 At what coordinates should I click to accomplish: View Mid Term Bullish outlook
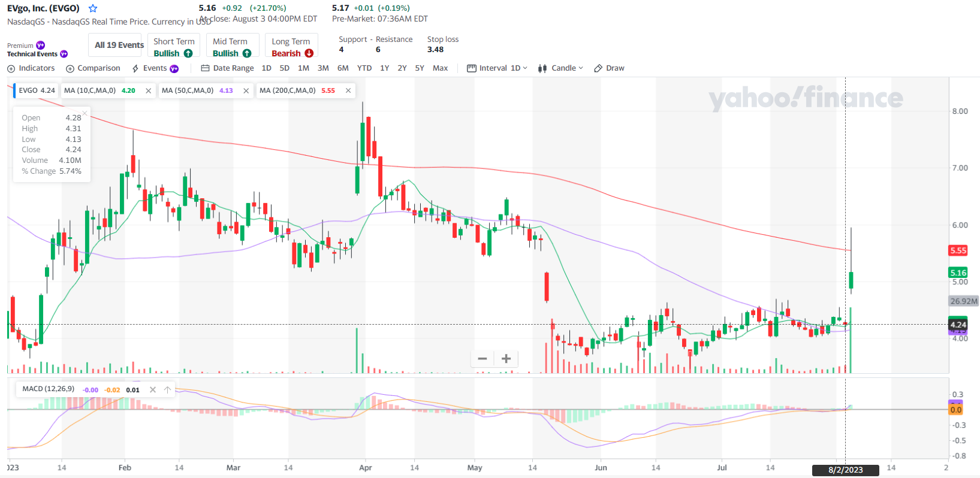233,45
